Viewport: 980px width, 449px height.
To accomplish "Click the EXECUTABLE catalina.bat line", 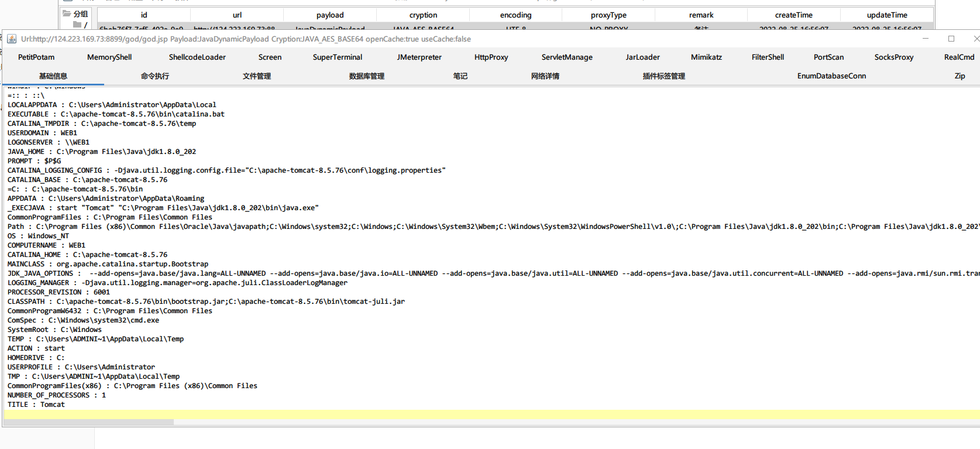I will pos(116,114).
